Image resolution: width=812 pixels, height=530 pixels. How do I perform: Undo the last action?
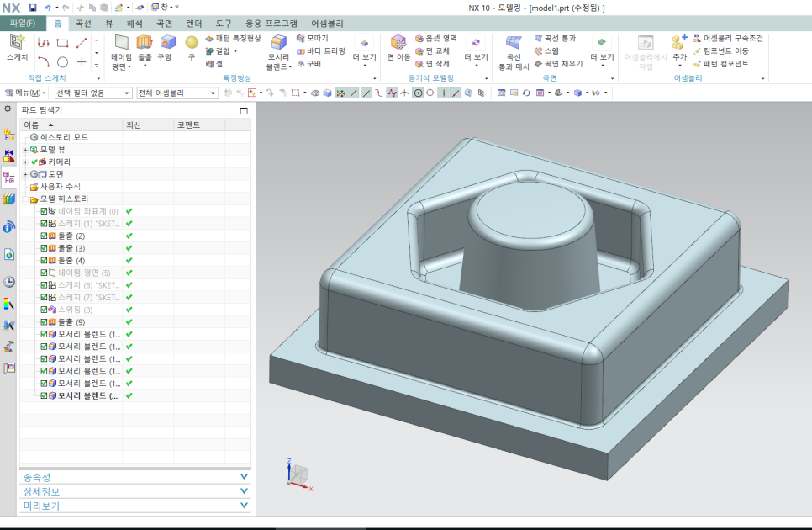coord(48,8)
